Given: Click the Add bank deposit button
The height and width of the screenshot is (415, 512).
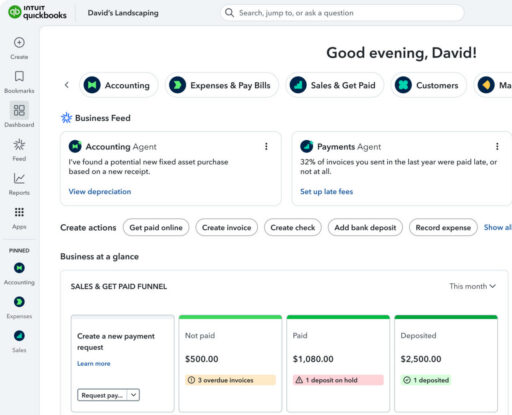Looking at the screenshot, I should point(365,227).
